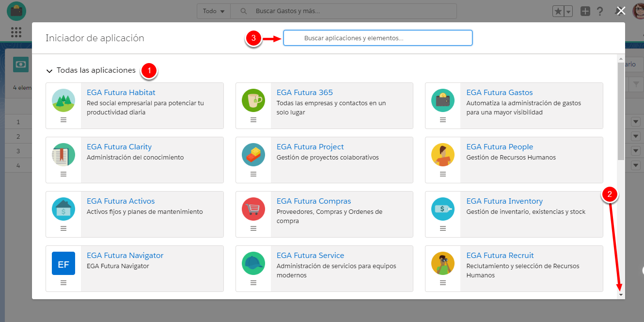The width and height of the screenshot is (644, 322).
Task: Close the Iniciador de aplicación dialog
Action: (x=621, y=11)
